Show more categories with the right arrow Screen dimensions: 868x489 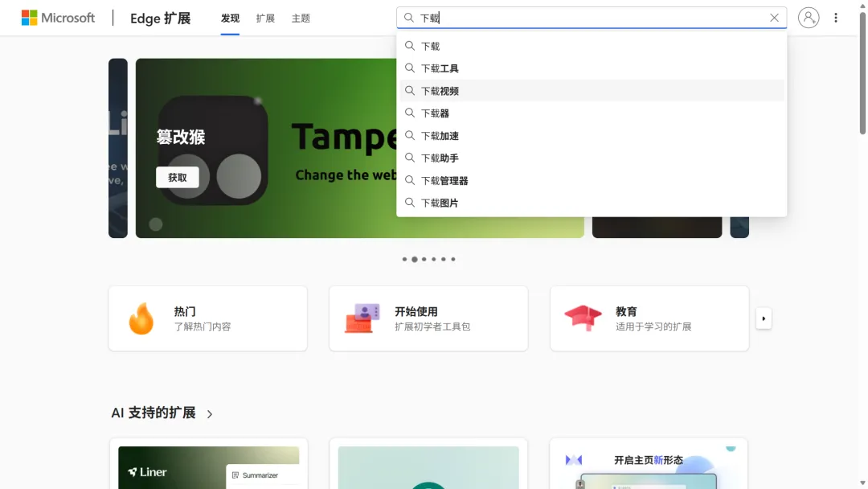764,318
